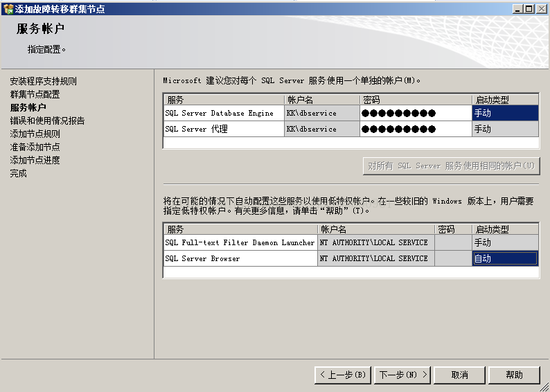The image size is (550, 392).
Task: Click NT AUTHORITY\LOCAL SERVICE for Full-text Launcher
Action: [x=376, y=242]
